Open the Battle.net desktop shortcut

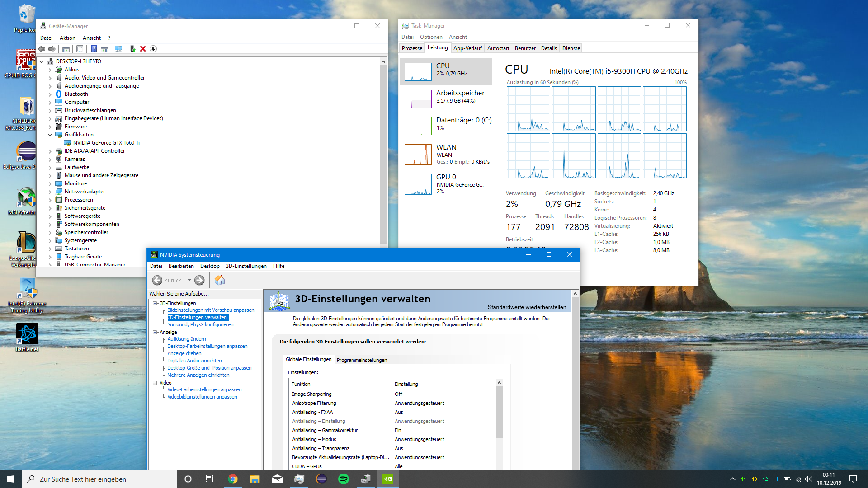coord(27,334)
